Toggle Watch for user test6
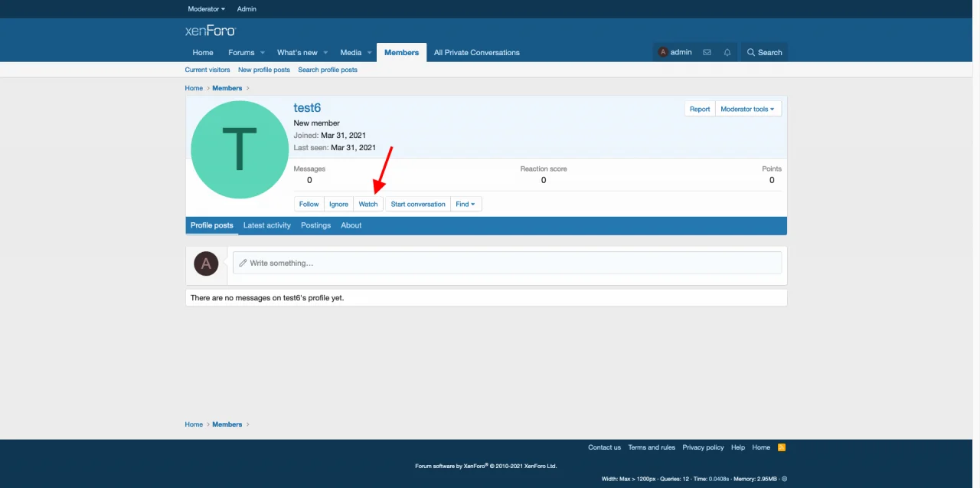The height and width of the screenshot is (488, 980). 368,205
